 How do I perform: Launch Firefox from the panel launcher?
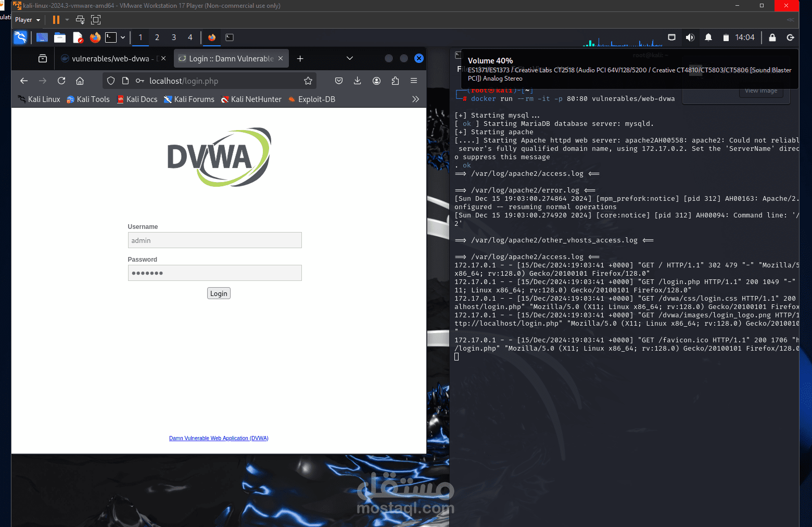coord(95,37)
